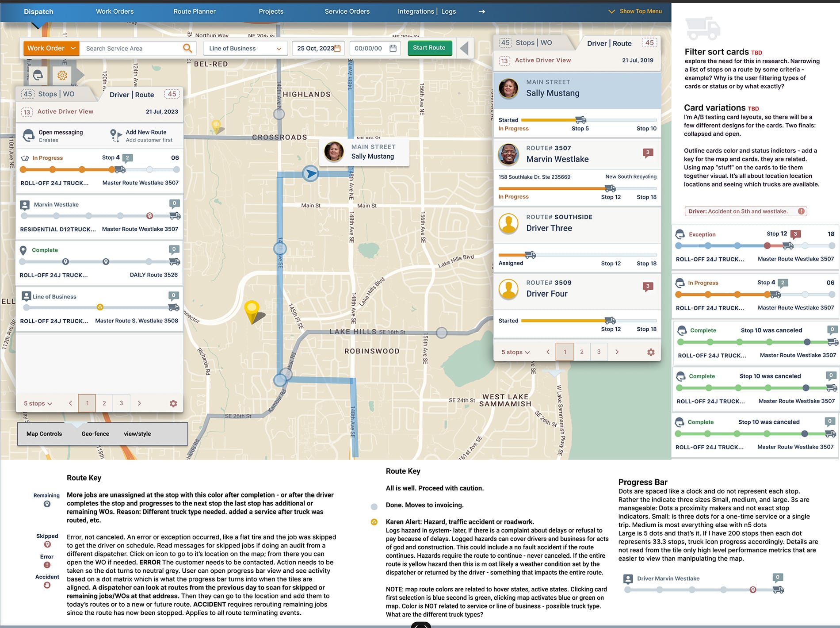Switch to Driver | Route tab in left panel
The image size is (840, 628).
[x=132, y=95]
